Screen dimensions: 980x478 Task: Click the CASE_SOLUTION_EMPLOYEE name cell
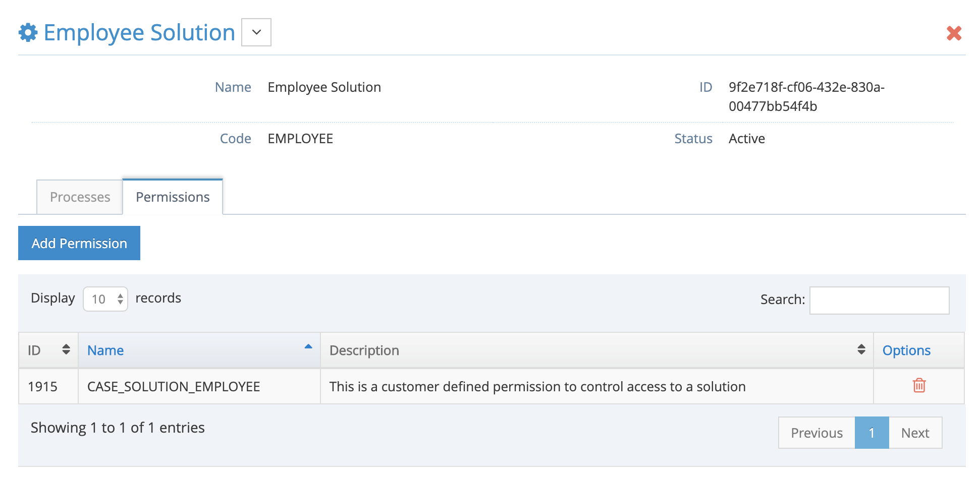click(174, 387)
